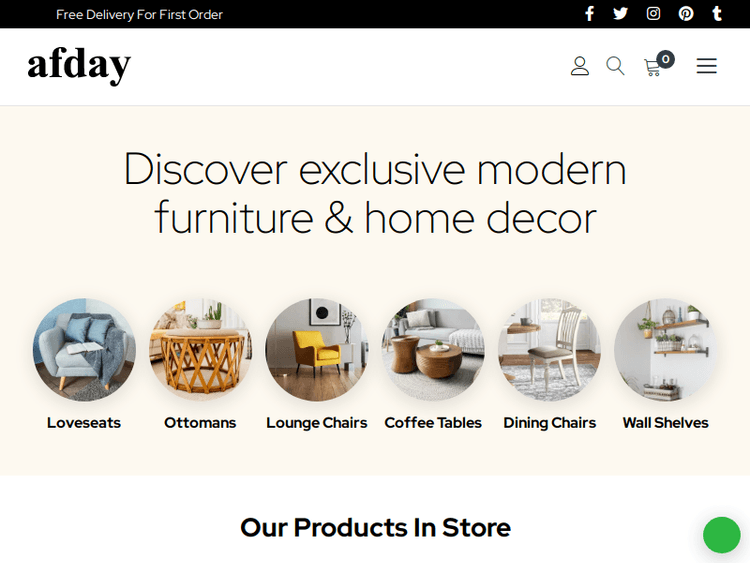Open the Twitter social link
The height and width of the screenshot is (563, 750).
click(x=620, y=13)
